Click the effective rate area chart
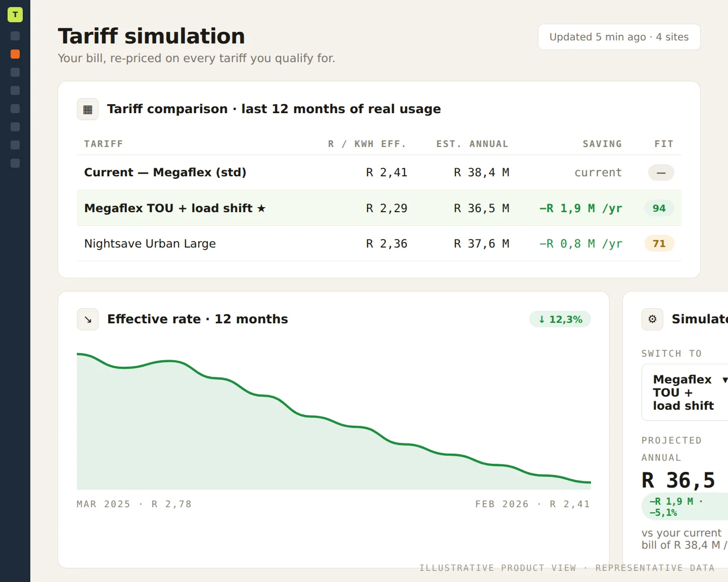The height and width of the screenshot is (582, 728). pyautogui.click(x=334, y=421)
